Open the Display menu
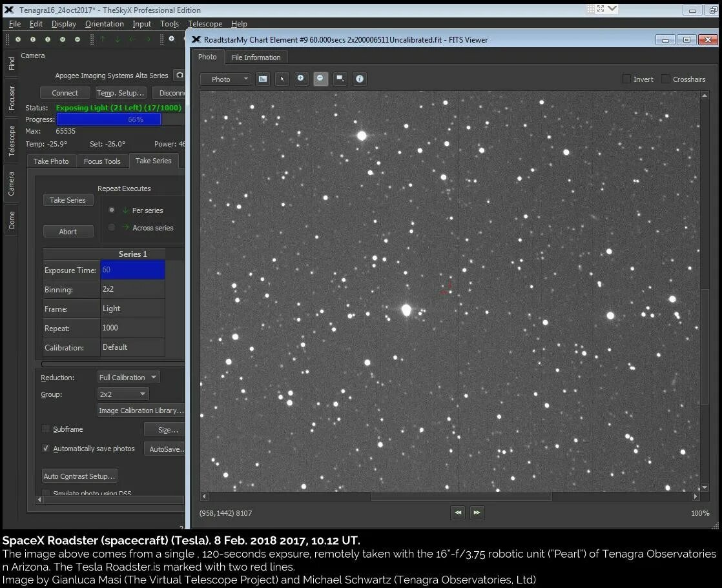 coord(63,24)
